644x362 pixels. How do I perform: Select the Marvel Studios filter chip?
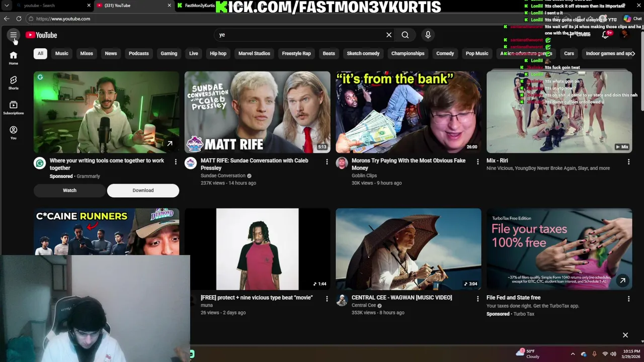[x=254, y=53]
